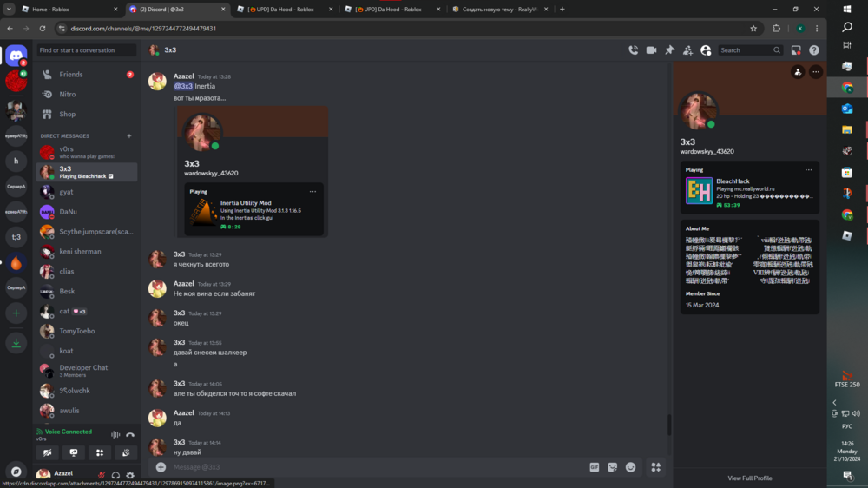Click the @3x3 mention
This screenshot has width=868, height=488.
pyautogui.click(x=183, y=86)
